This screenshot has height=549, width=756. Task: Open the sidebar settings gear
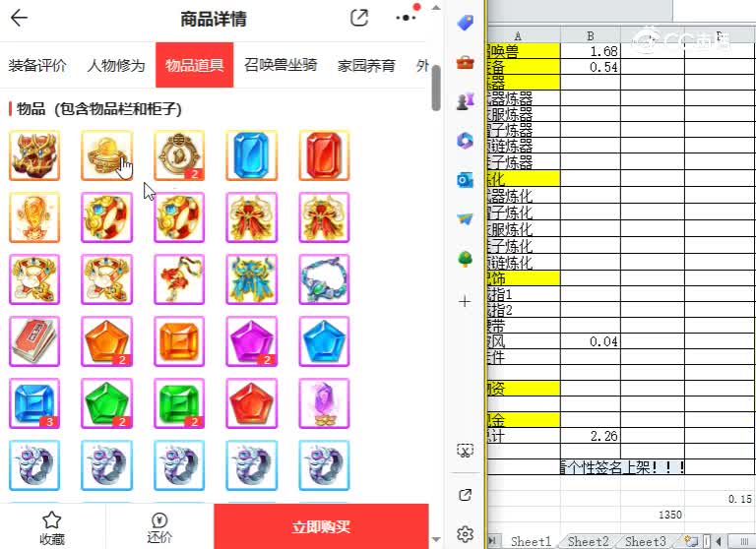point(466,534)
